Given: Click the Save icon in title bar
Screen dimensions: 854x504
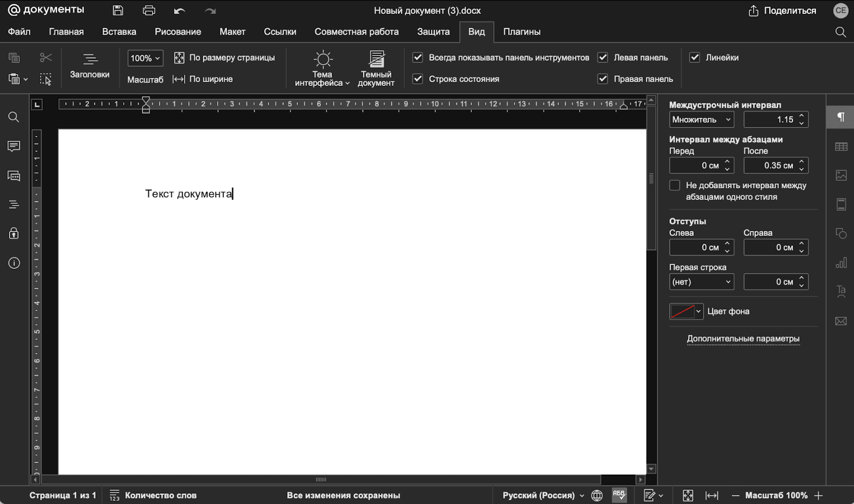Looking at the screenshot, I should tap(118, 11).
